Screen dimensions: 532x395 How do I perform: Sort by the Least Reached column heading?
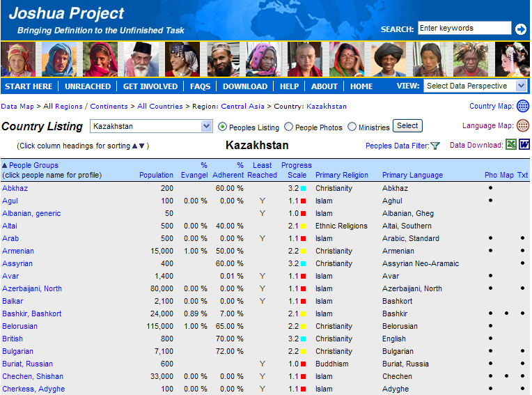(x=262, y=171)
